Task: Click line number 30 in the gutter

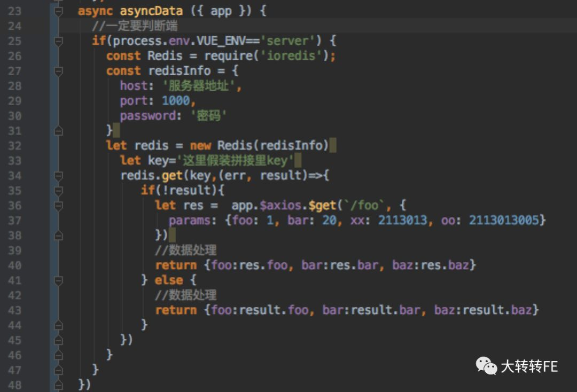Action: click(15, 116)
